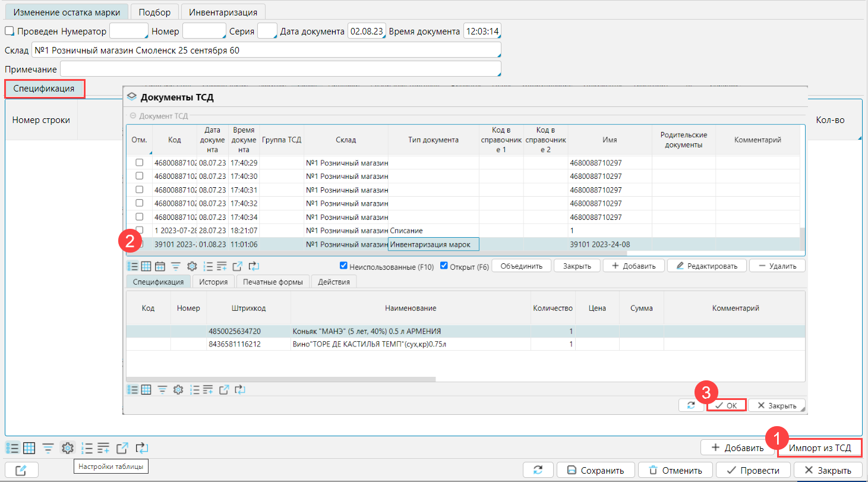Click edit note icon button at bottom-left corner
Image resolution: width=868 pixels, height=482 pixels.
[21, 470]
